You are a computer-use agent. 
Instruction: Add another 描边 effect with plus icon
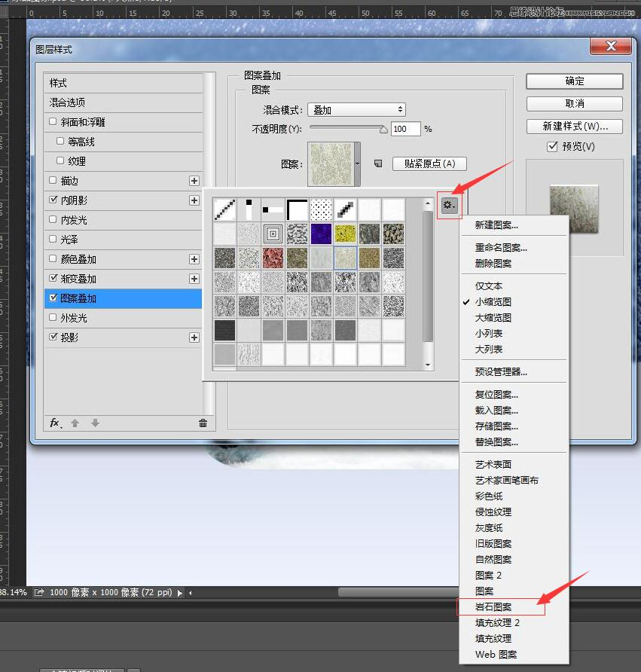coord(194,181)
